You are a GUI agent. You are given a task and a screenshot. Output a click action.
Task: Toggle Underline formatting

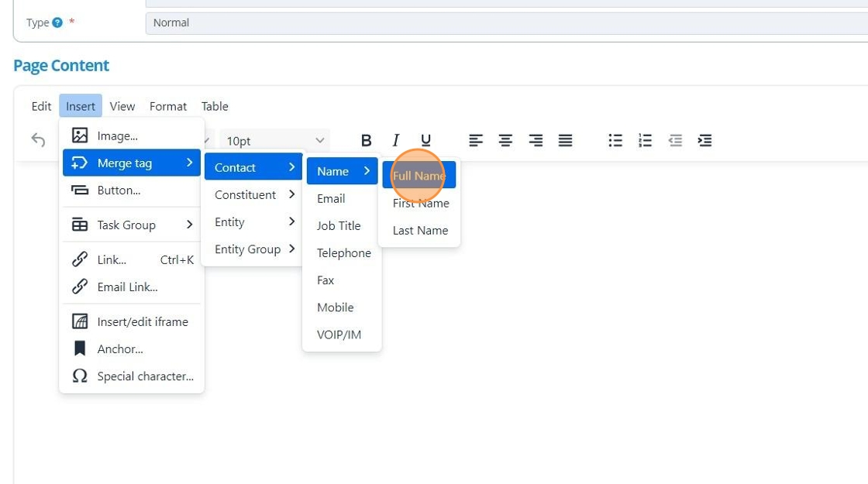coord(425,140)
